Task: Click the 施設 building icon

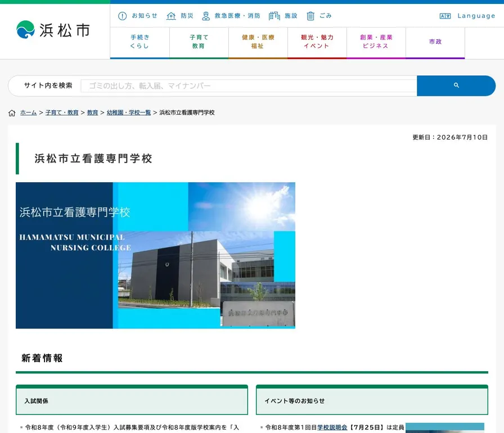Action: [x=274, y=16]
